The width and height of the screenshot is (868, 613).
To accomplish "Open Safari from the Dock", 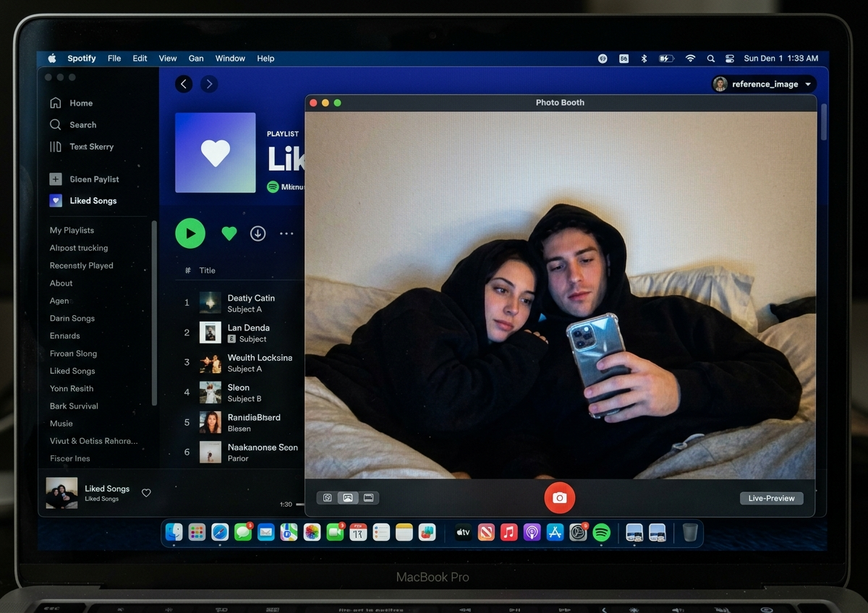I will coord(220,533).
